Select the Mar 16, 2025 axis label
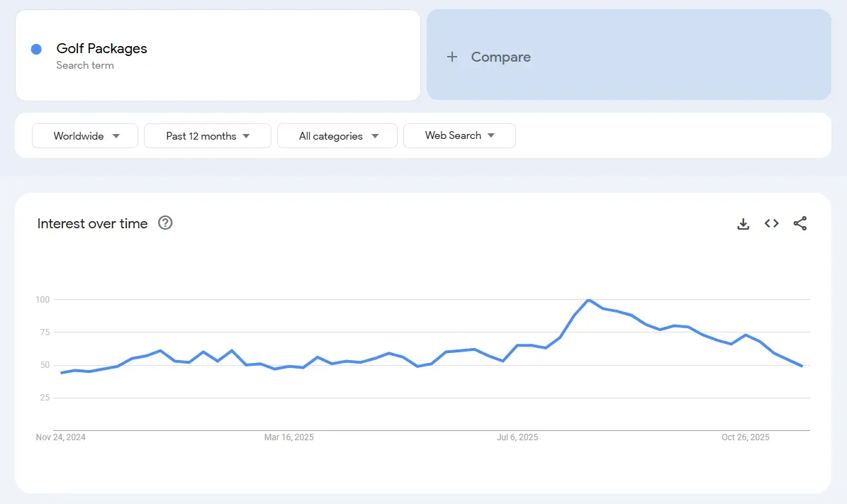 [288, 437]
